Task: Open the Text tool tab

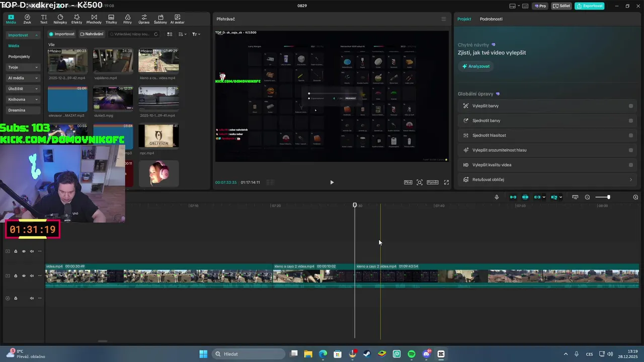Action: click(x=44, y=19)
